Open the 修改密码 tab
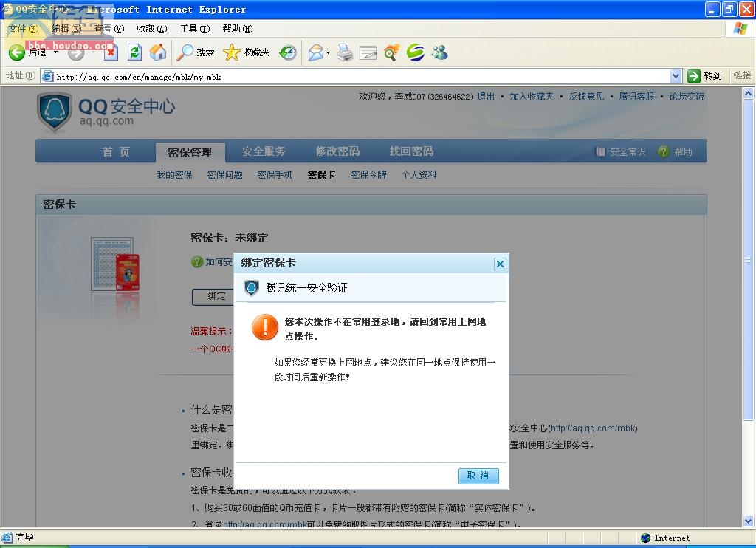This screenshot has width=756, height=548. (x=337, y=151)
